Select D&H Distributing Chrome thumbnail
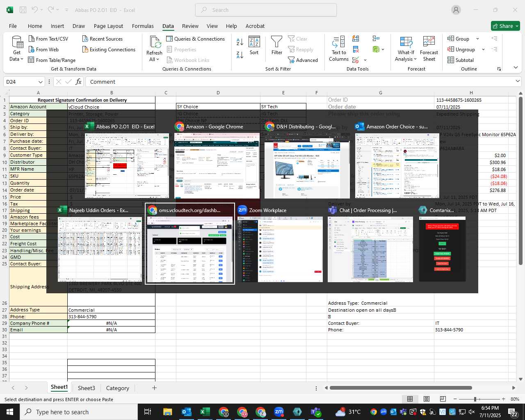The height and width of the screenshot is (420, 525). point(307,162)
